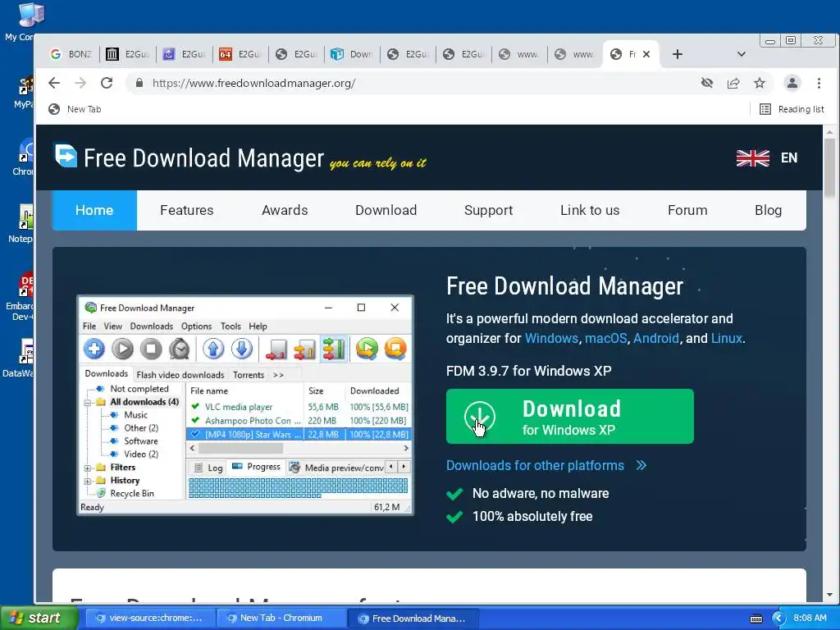
Task: Click the green Download for Windows XP button
Action: (569, 416)
